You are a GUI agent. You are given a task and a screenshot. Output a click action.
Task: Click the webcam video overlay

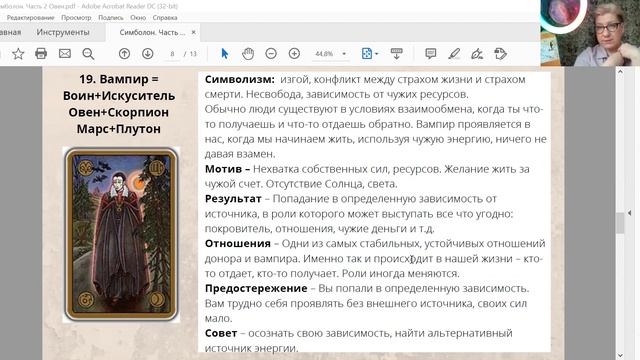point(590,33)
